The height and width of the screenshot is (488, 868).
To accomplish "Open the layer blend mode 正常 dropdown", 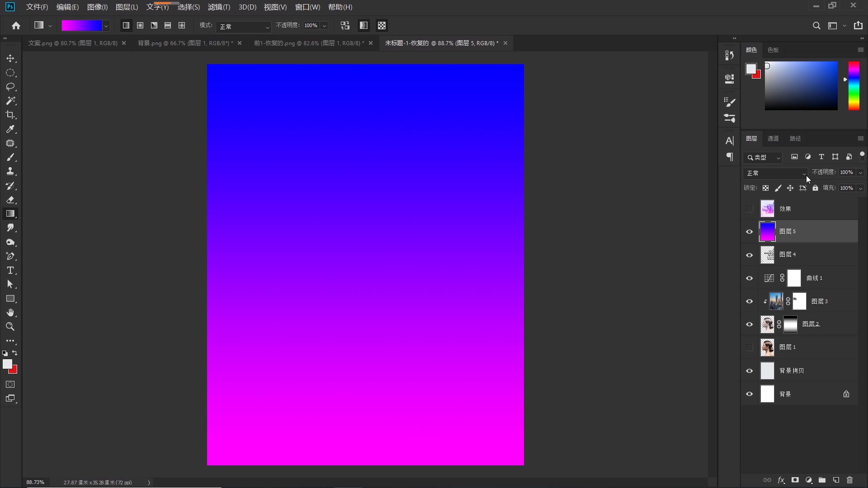I will (775, 173).
